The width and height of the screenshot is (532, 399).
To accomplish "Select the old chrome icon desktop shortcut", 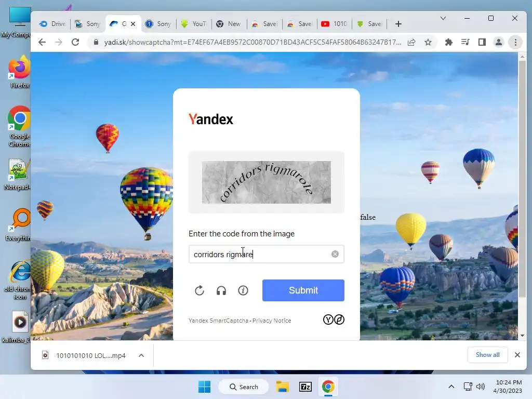I will click(x=18, y=280).
